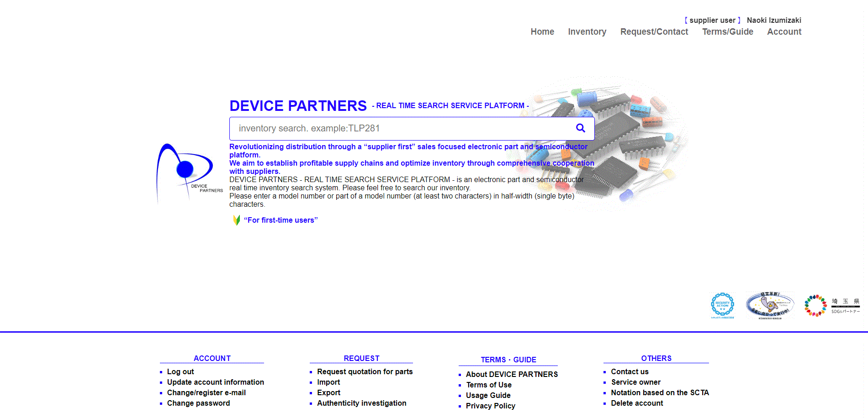The height and width of the screenshot is (418, 868).
Task: Open Request quotation for parts
Action: coord(365,371)
